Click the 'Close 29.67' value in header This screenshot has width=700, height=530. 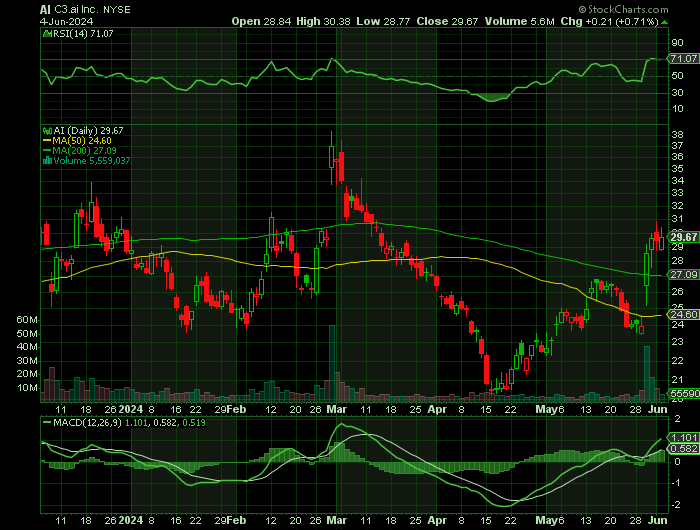point(447,21)
